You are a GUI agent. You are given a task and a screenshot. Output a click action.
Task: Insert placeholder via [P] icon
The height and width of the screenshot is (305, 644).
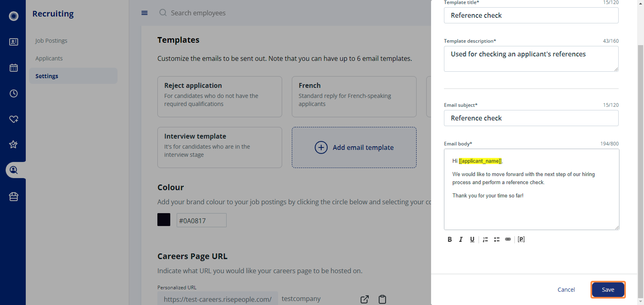point(521,239)
